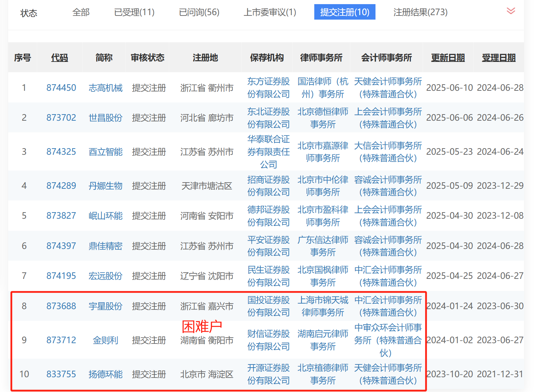534x392 pixels.
Task: View details for 丹娜生物
Action: pyautogui.click(x=105, y=186)
